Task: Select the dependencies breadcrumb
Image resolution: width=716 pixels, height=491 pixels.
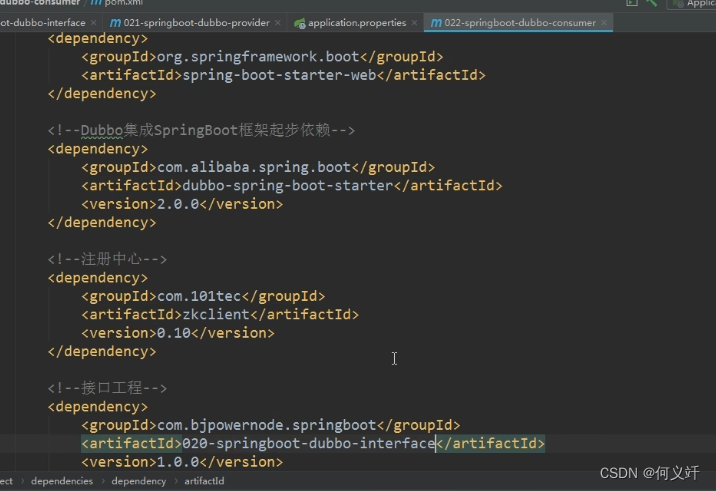Action: pyautogui.click(x=62, y=481)
